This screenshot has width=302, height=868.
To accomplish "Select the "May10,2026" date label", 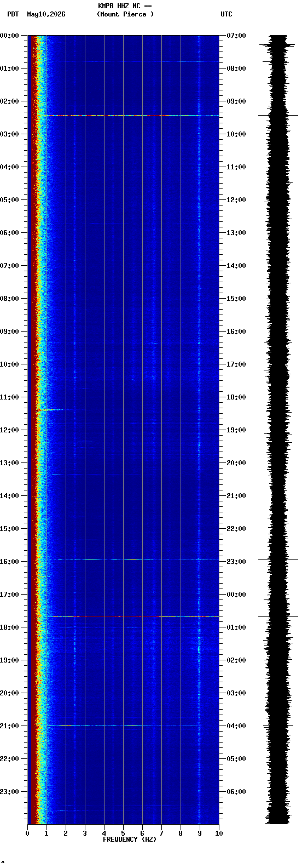I will 46,14.
